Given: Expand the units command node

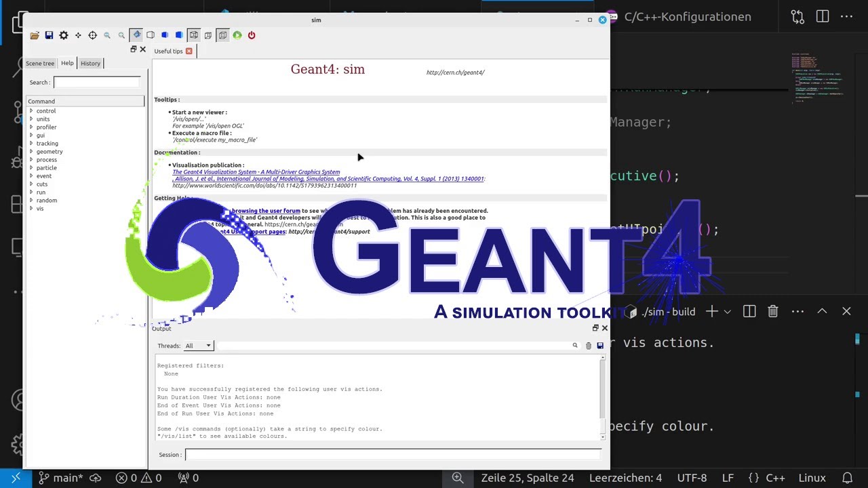Looking at the screenshot, I should coord(31,119).
